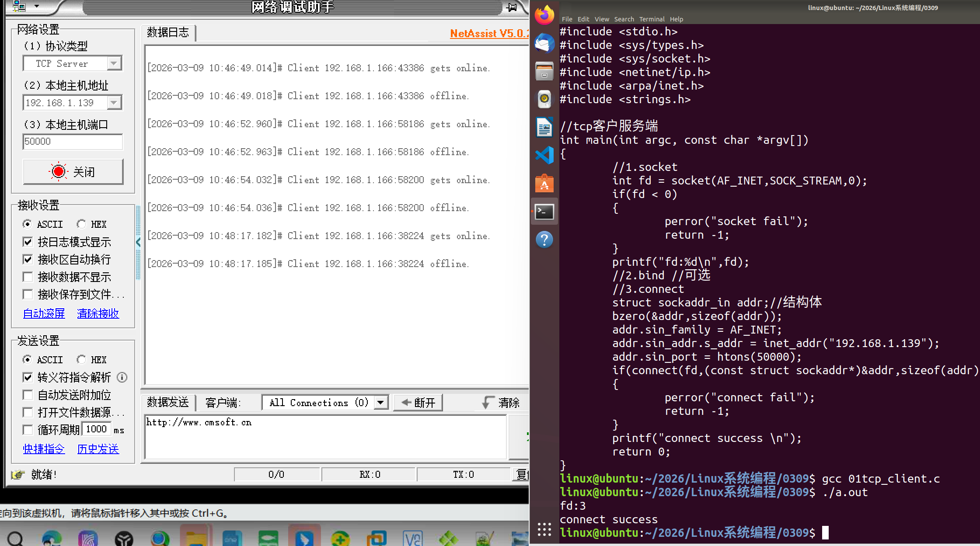The image size is (980, 546).
Task: Click the pin icon in NetAssist title bar
Action: click(x=512, y=7)
